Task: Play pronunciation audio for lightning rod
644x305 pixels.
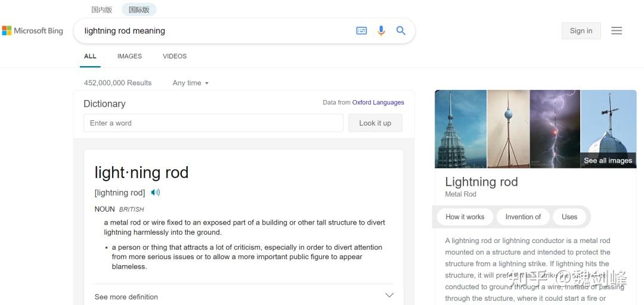Action: point(155,192)
